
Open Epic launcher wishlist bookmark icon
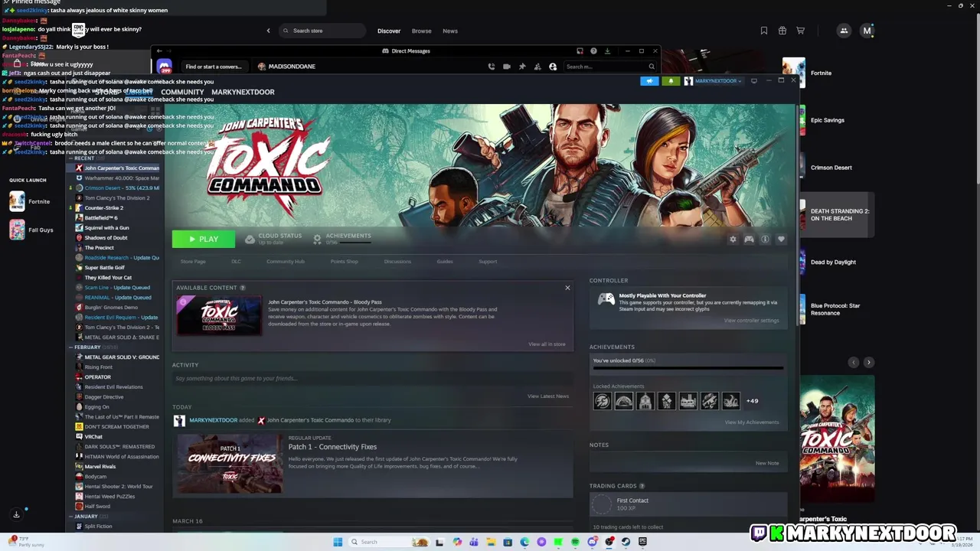[x=764, y=31]
